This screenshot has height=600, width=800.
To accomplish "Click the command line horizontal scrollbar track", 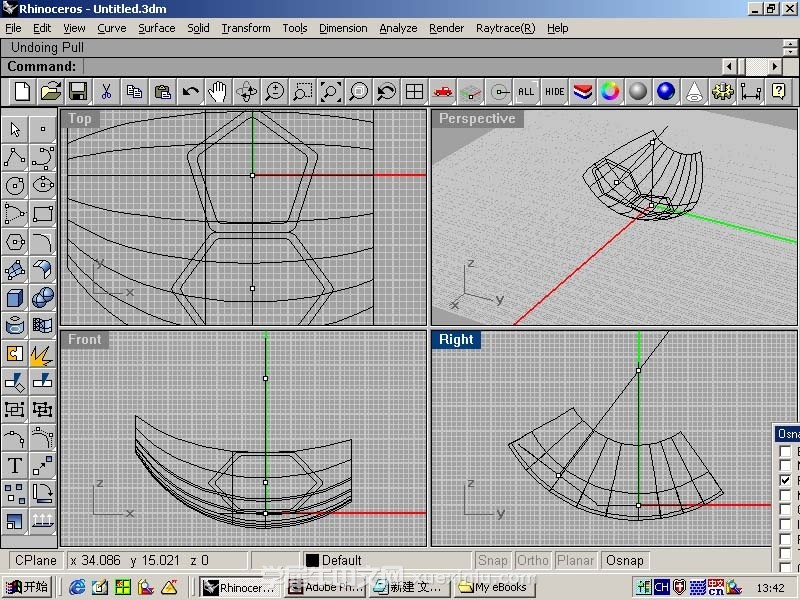I will 753,66.
